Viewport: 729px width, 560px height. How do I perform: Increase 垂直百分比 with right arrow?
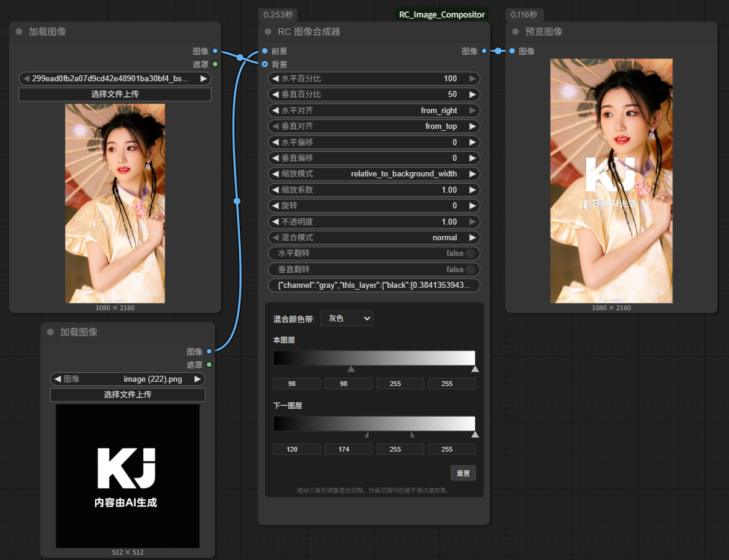(x=473, y=95)
